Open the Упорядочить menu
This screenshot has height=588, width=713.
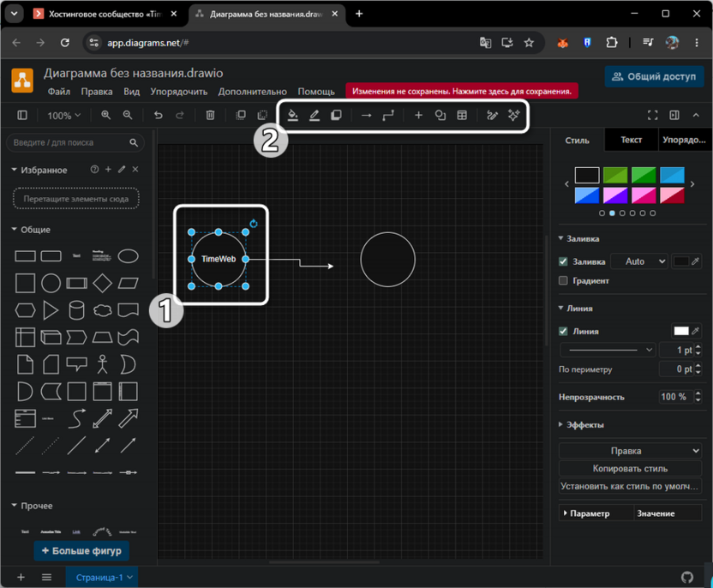click(x=179, y=92)
